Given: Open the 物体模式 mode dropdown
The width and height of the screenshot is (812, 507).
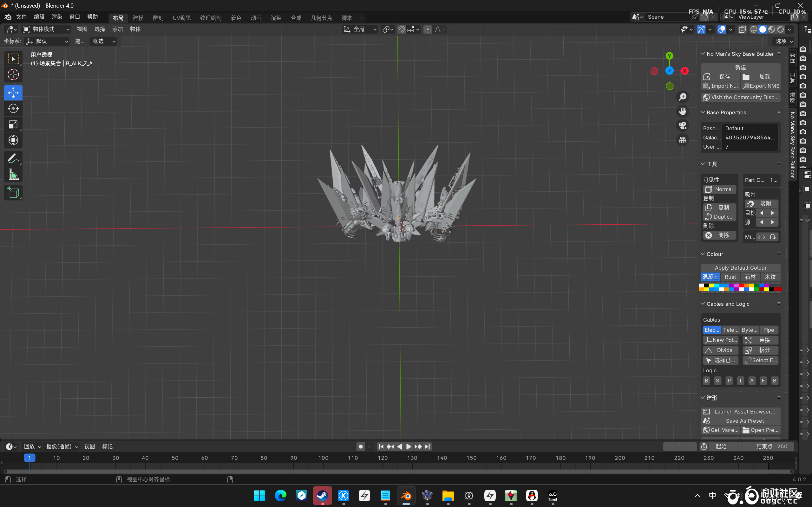Looking at the screenshot, I should 46,29.
